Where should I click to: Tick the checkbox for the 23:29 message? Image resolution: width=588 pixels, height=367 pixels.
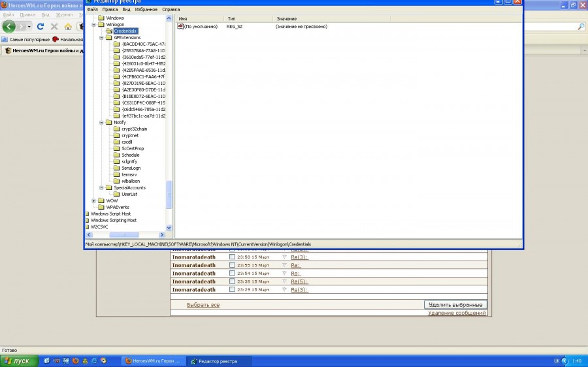[x=232, y=289]
